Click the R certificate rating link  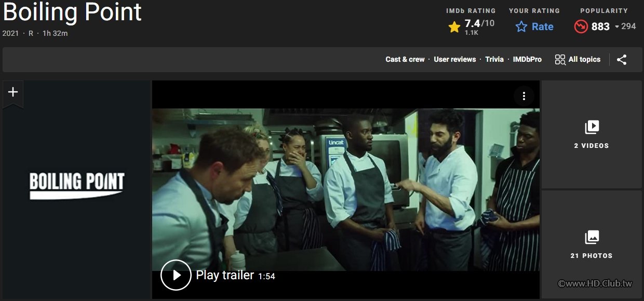31,33
